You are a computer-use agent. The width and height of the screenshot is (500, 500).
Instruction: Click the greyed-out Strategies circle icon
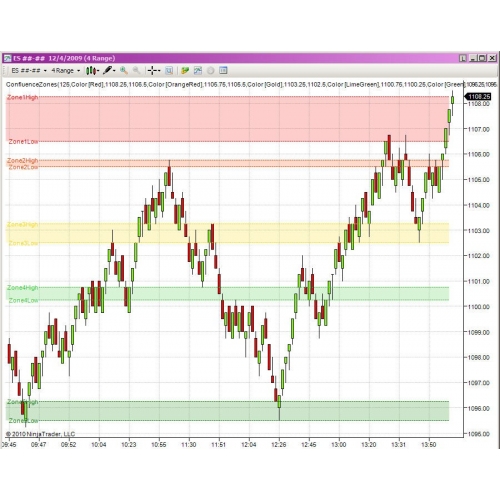click(211, 70)
